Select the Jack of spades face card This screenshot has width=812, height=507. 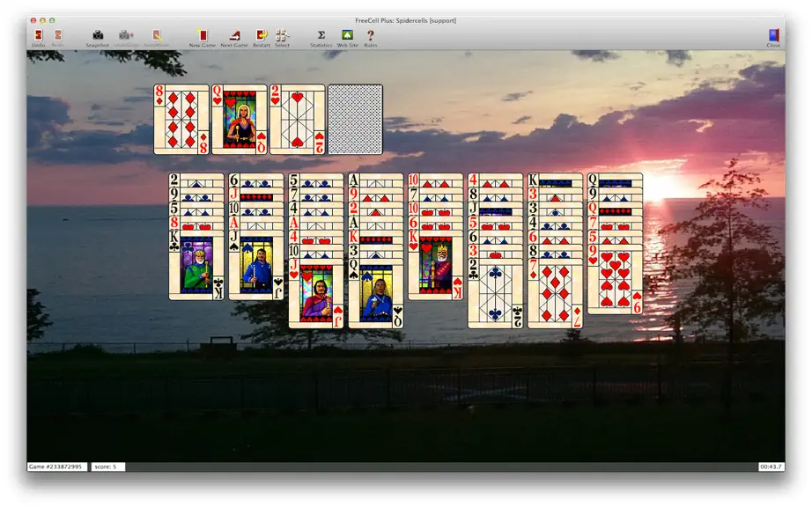[256, 266]
